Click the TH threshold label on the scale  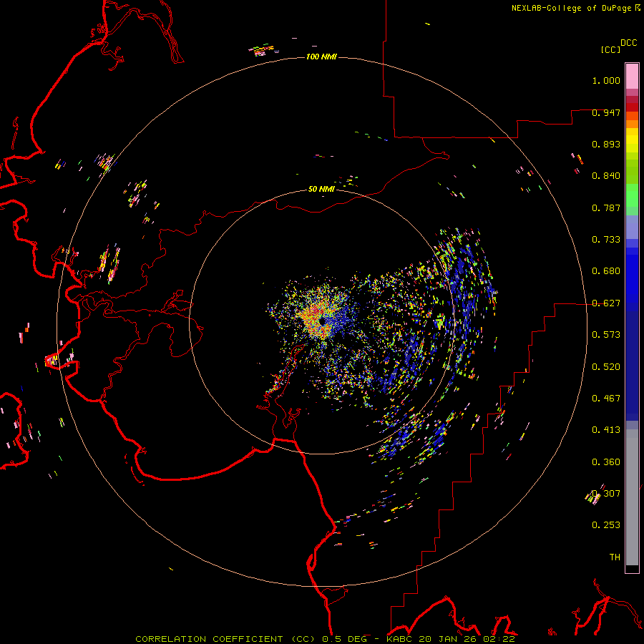point(615,557)
